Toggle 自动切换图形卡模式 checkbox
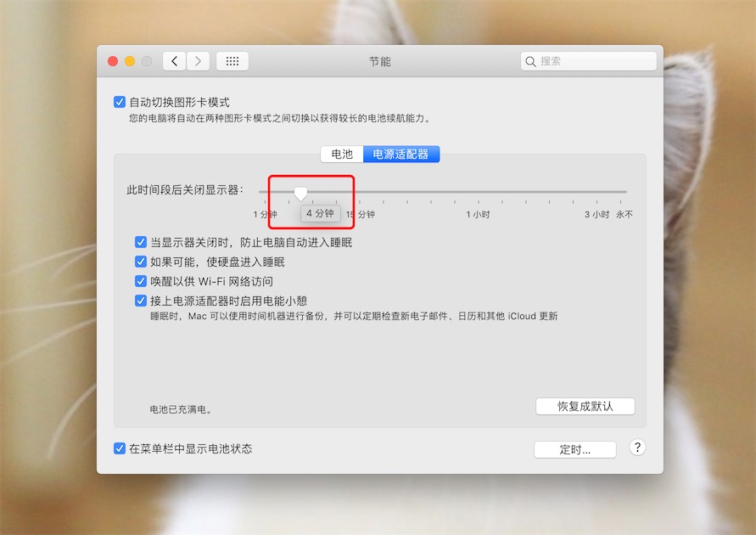Image resolution: width=756 pixels, height=535 pixels. click(120, 102)
